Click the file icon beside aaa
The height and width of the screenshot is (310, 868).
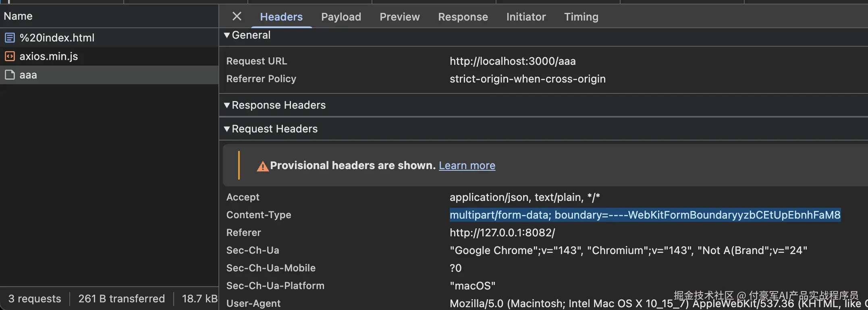click(x=10, y=75)
